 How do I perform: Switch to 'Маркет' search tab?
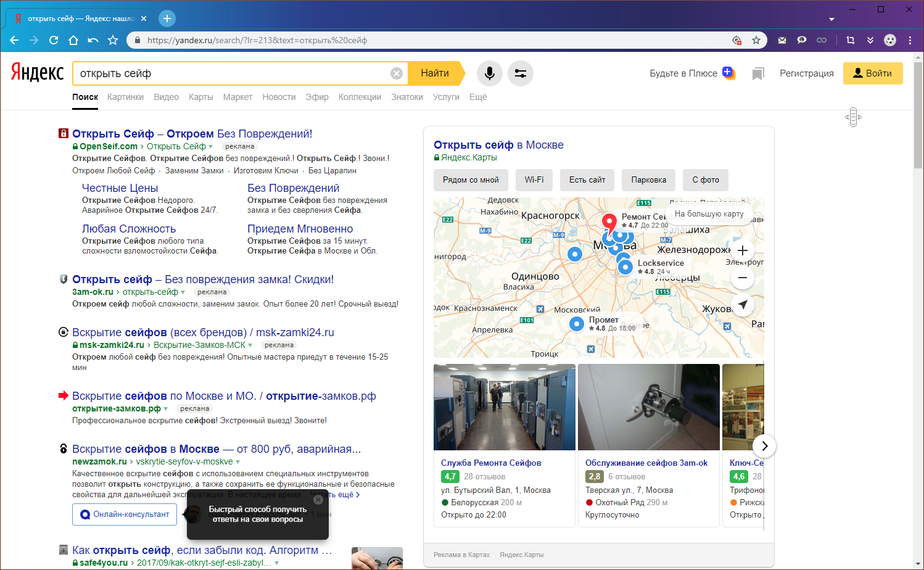tap(237, 97)
